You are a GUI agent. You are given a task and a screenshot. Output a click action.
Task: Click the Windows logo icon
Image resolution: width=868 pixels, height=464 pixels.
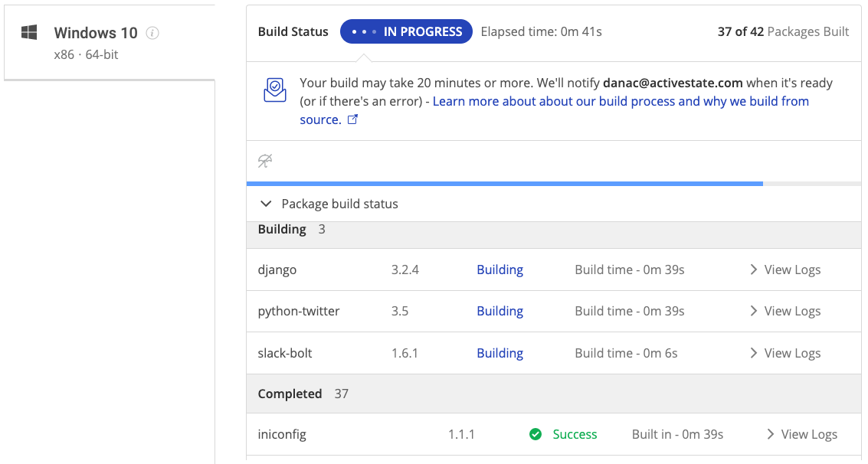coord(29,32)
